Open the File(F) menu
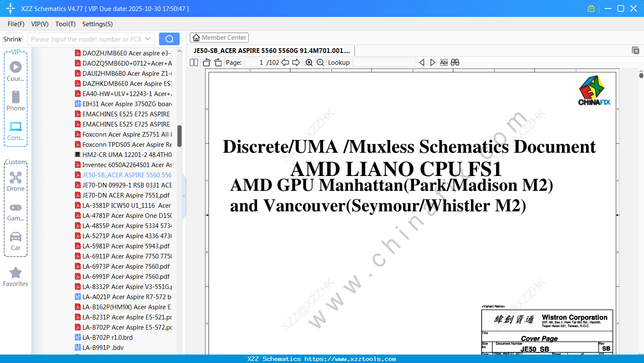 tap(16, 24)
